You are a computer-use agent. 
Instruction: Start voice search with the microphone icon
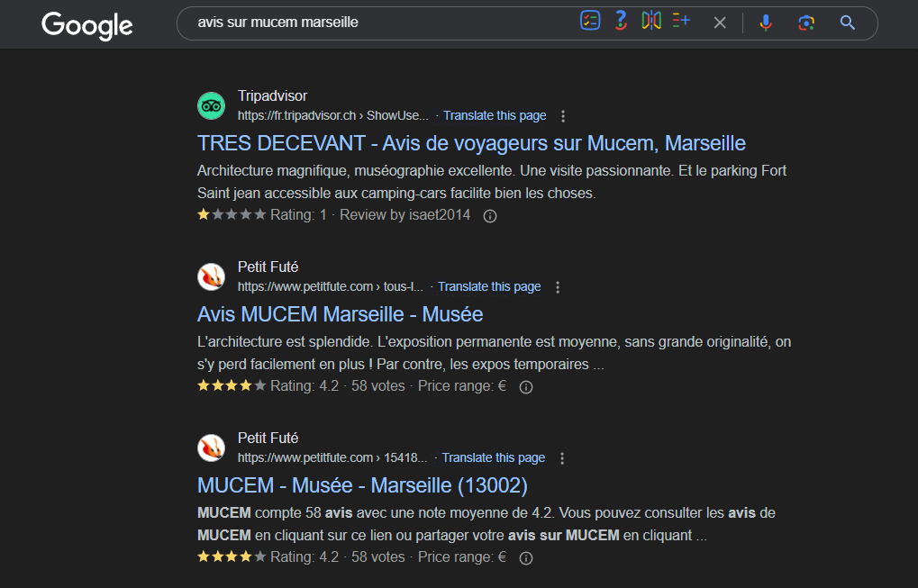766,23
